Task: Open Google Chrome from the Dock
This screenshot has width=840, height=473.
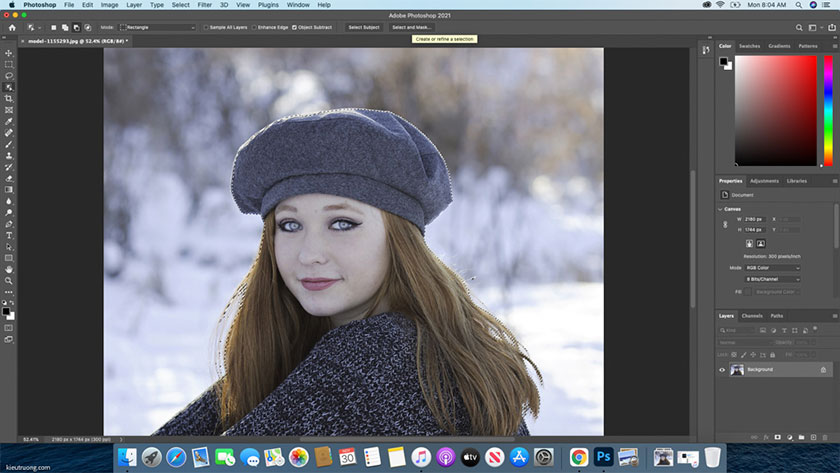Action: click(579, 457)
